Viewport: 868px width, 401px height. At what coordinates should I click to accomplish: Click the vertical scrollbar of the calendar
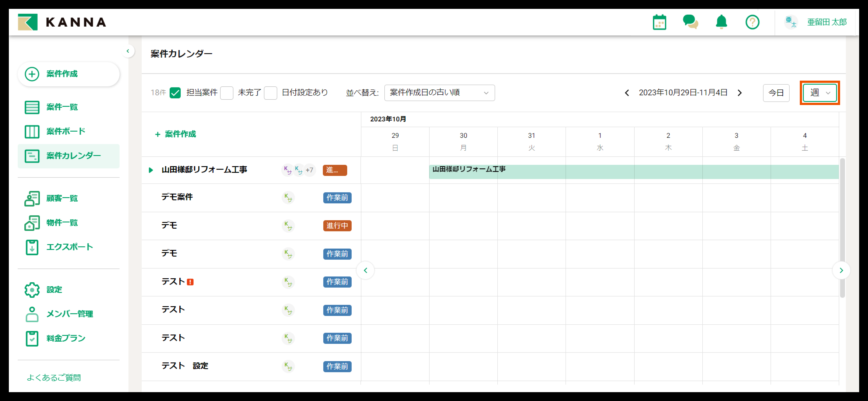pyautogui.click(x=842, y=228)
